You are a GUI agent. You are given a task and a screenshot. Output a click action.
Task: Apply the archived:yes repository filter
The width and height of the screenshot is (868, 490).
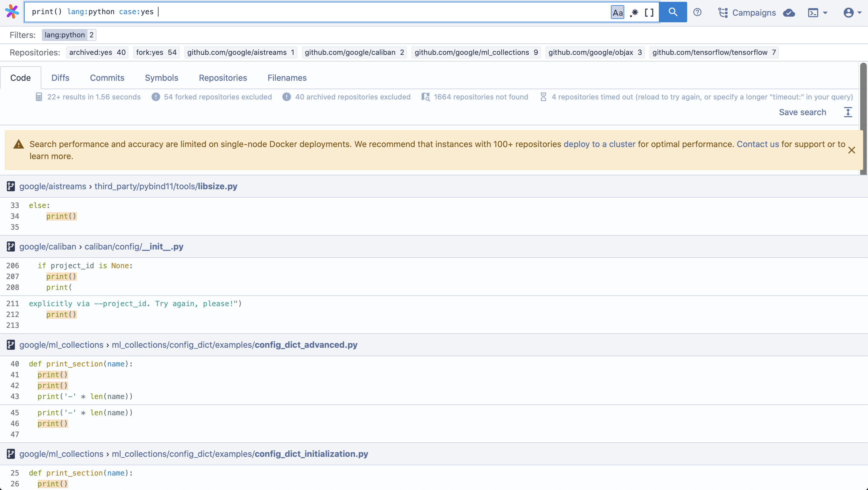pyautogui.click(x=97, y=52)
